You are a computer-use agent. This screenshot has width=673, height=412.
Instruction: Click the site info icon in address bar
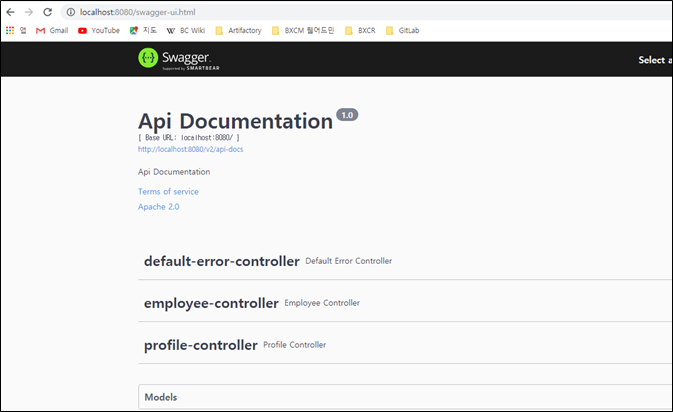(70, 11)
